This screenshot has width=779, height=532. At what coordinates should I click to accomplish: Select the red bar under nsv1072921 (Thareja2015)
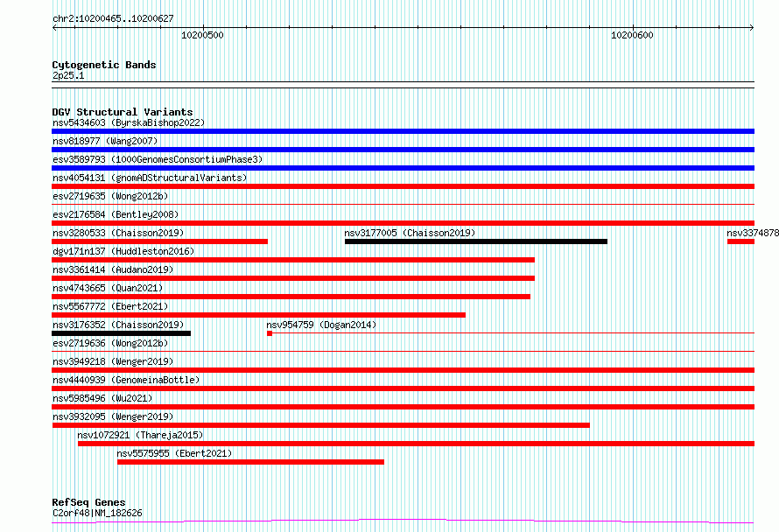tap(416, 444)
